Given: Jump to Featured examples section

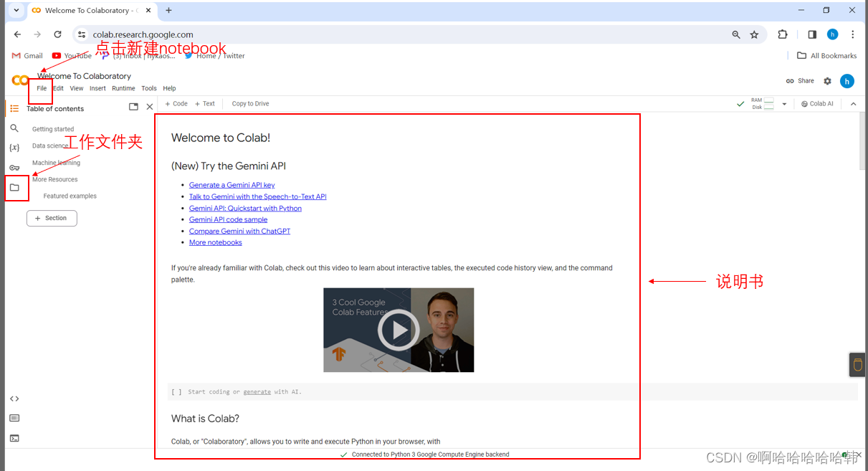Looking at the screenshot, I should tap(70, 196).
